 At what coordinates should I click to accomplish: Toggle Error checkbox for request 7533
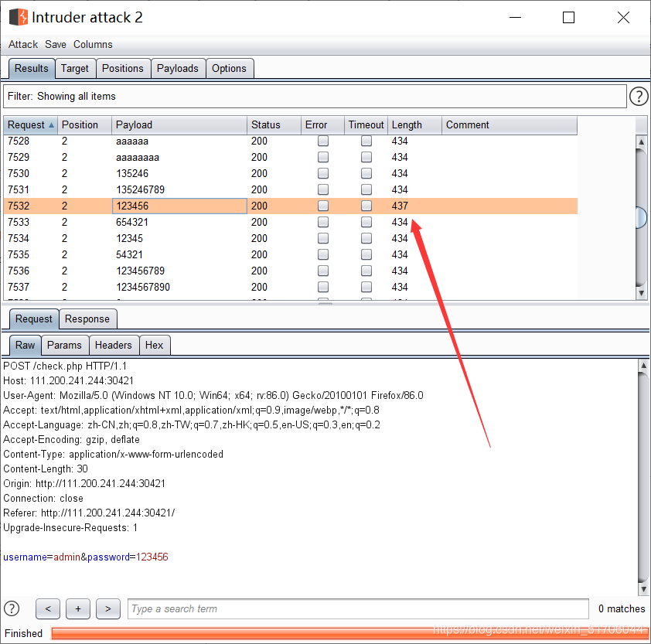pyautogui.click(x=323, y=222)
